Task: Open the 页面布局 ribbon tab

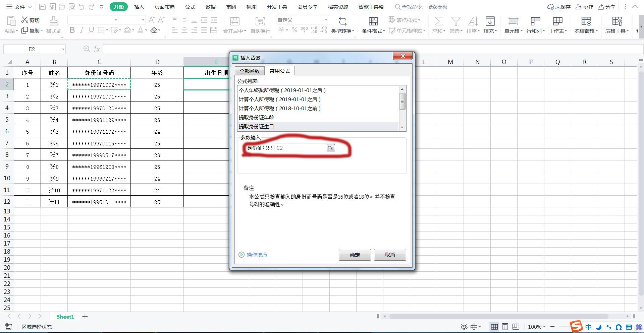Action: [x=164, y=7]
